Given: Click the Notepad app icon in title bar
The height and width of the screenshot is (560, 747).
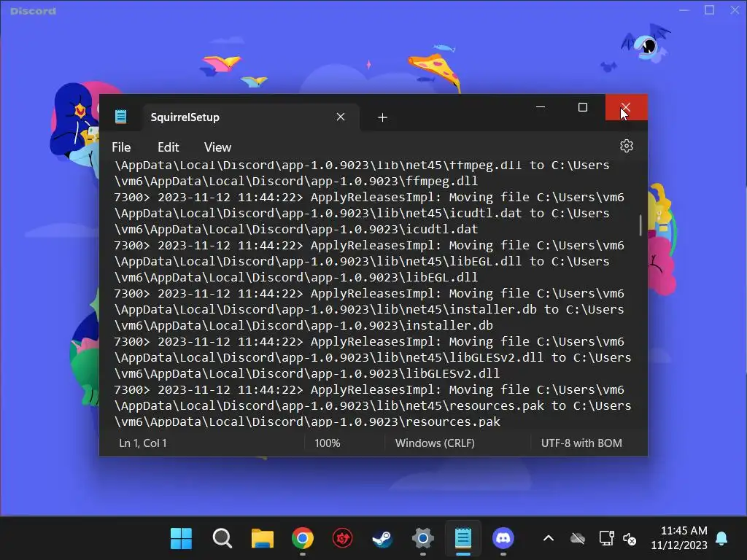Looking at the screenshot, I should click(120, 117).
